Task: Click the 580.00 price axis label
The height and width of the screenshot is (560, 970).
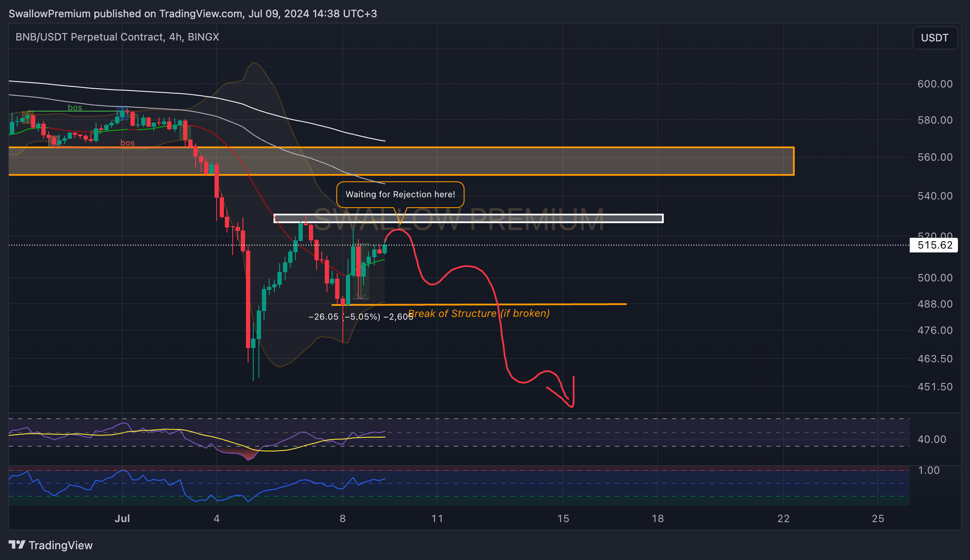Action: click(x=935, y=120)
